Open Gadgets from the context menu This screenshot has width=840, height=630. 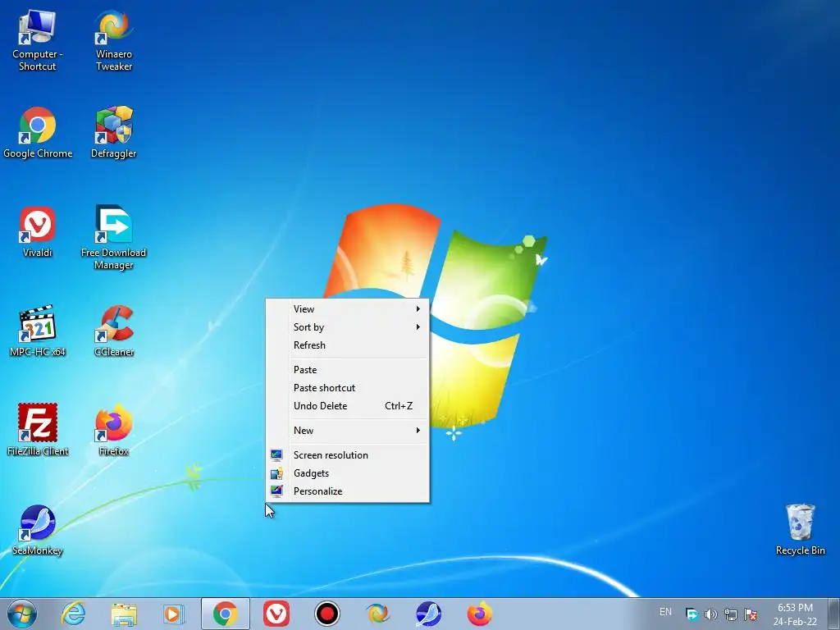[x=348, y=473]
